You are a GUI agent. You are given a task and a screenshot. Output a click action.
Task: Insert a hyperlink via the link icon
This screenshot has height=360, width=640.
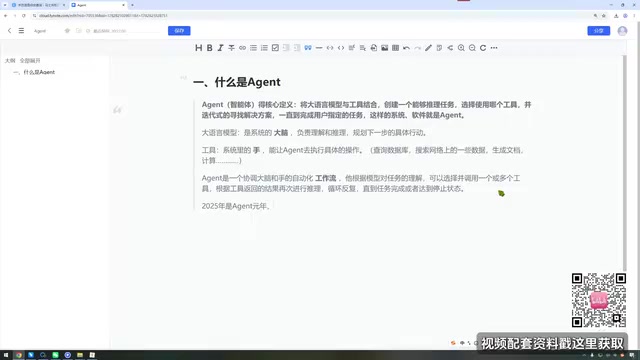click(242, 48)
